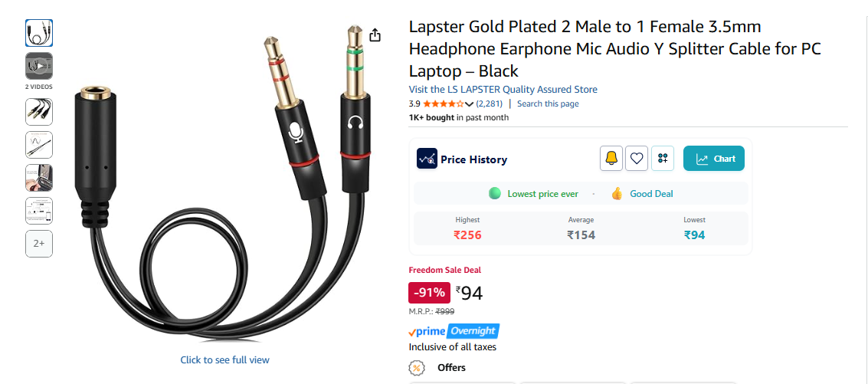This screenshot has height=384, width=868.
Task: Click to see full view link
Action: pyautogui.click(x=224, y=360)
